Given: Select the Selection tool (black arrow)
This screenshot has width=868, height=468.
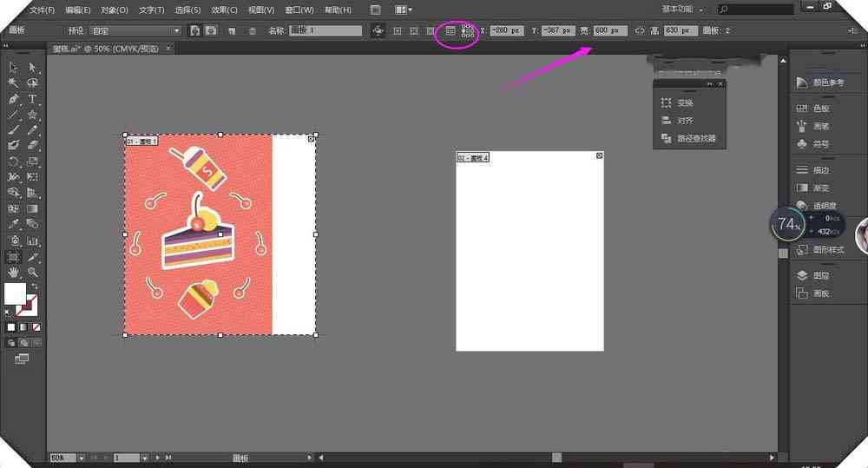Looking at the screenshot, I should pos(13,68).
